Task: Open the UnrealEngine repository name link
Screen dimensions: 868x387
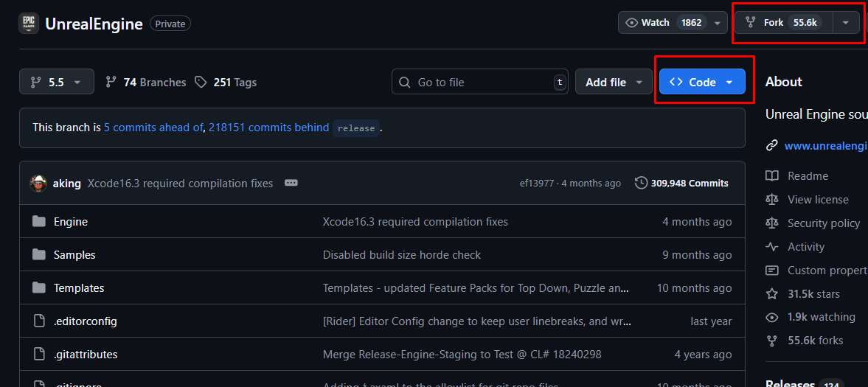Action: tap(94, 24)
